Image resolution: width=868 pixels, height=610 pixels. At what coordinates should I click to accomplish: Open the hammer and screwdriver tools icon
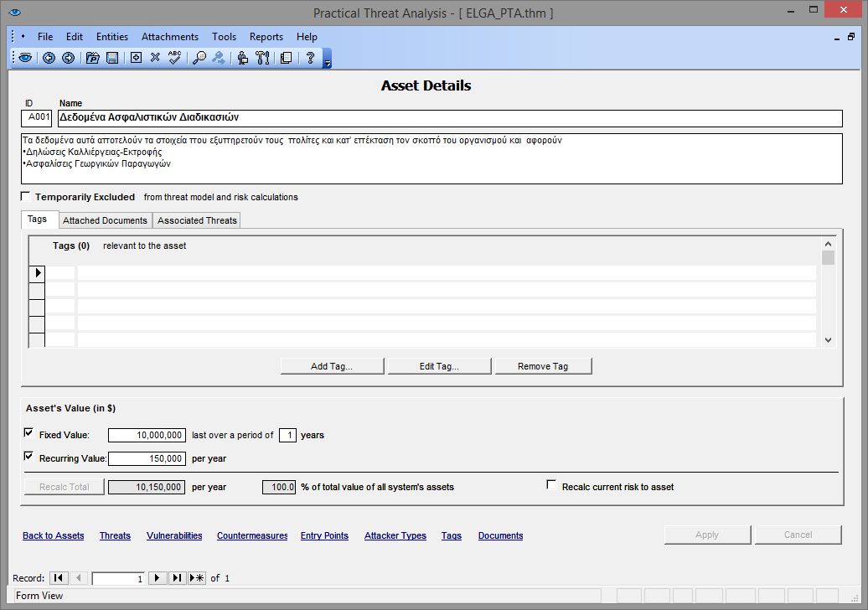262,58
